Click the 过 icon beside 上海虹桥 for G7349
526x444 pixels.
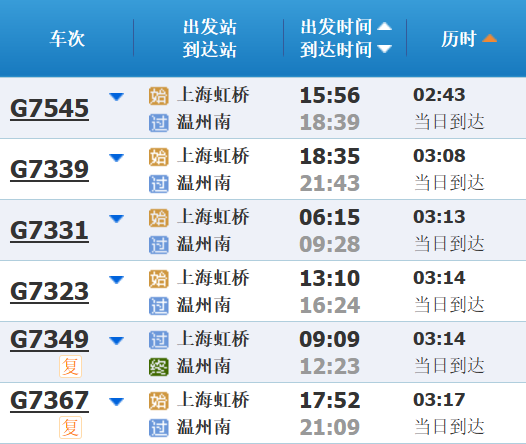[159, 340]
